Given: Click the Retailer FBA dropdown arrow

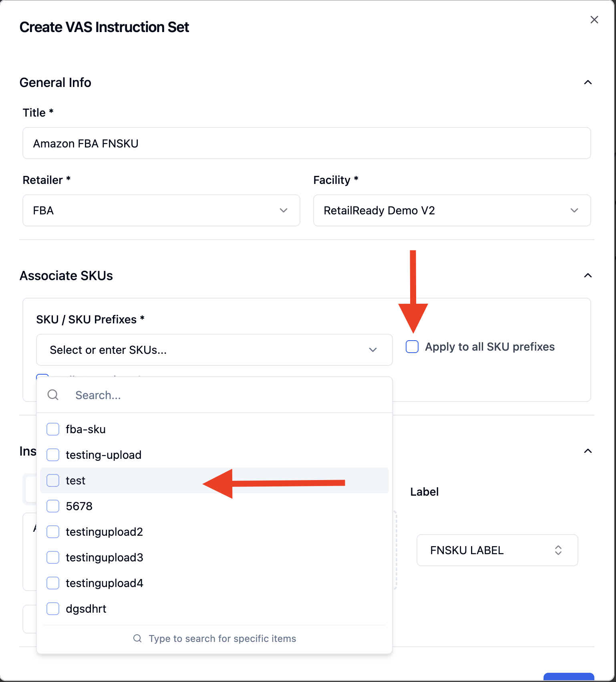Looking at the screenshot, I should (x=284, y=210).
